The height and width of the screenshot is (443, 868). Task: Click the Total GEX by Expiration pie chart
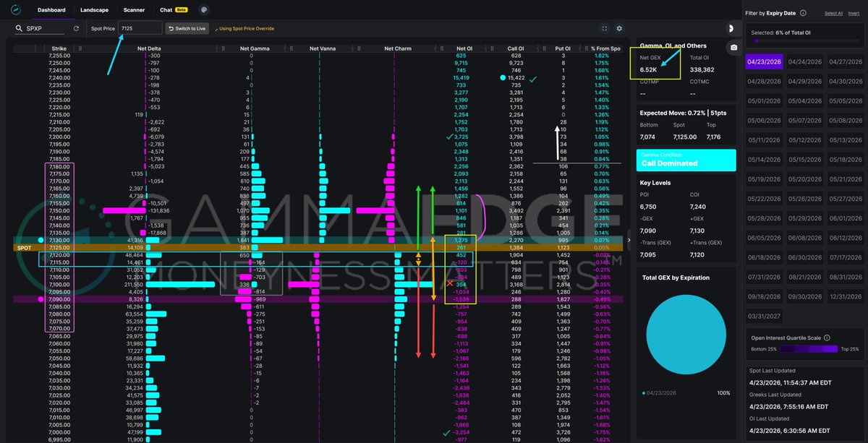685,334
